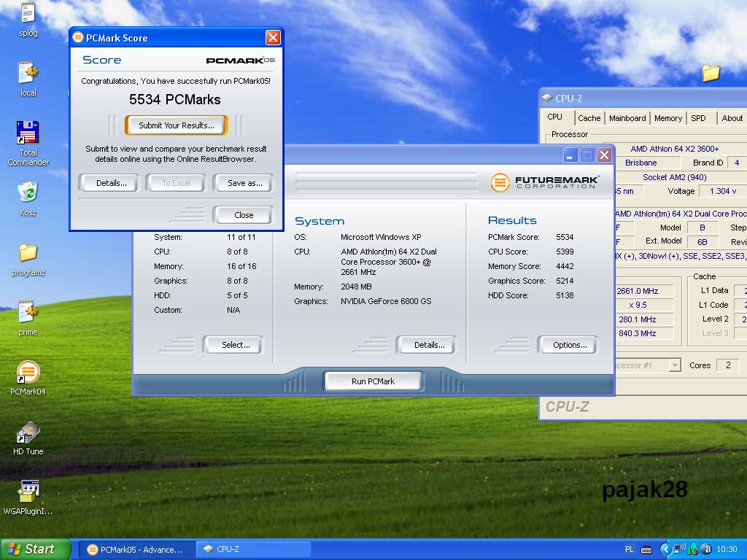The height and width of the screenshot is (560, 747).
Task: Click the network volume tray icon
Action: click(679, 550)
